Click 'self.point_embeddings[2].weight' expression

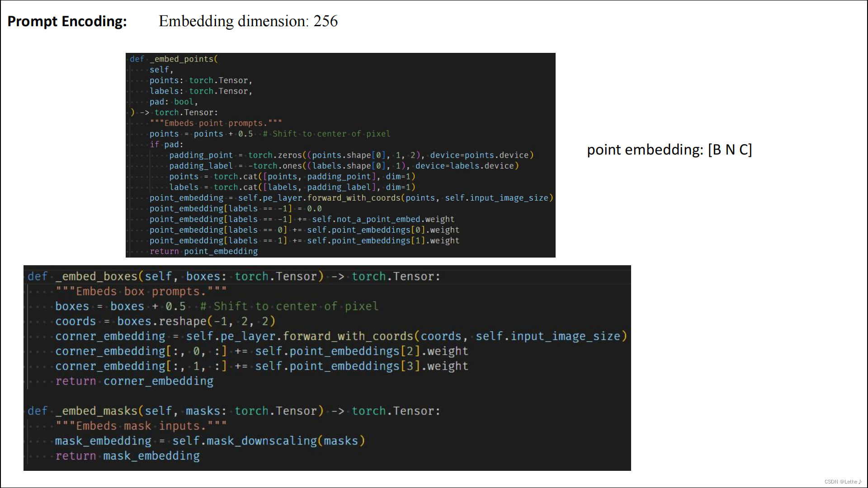[361, 352]
